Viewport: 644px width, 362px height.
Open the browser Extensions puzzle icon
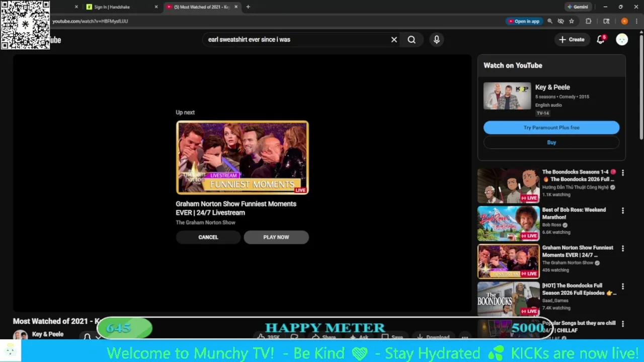coord(588,21)
